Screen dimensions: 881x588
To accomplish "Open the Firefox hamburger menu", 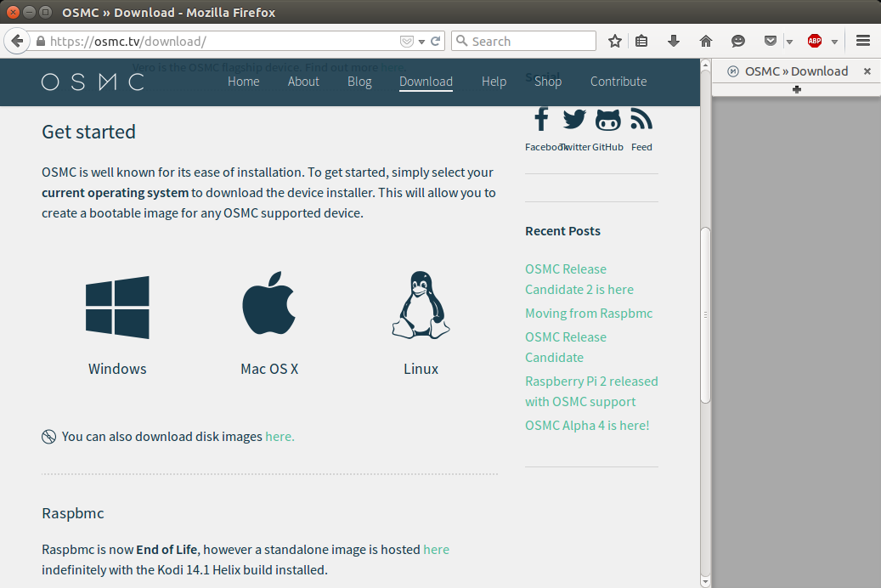I will [863, 41].
